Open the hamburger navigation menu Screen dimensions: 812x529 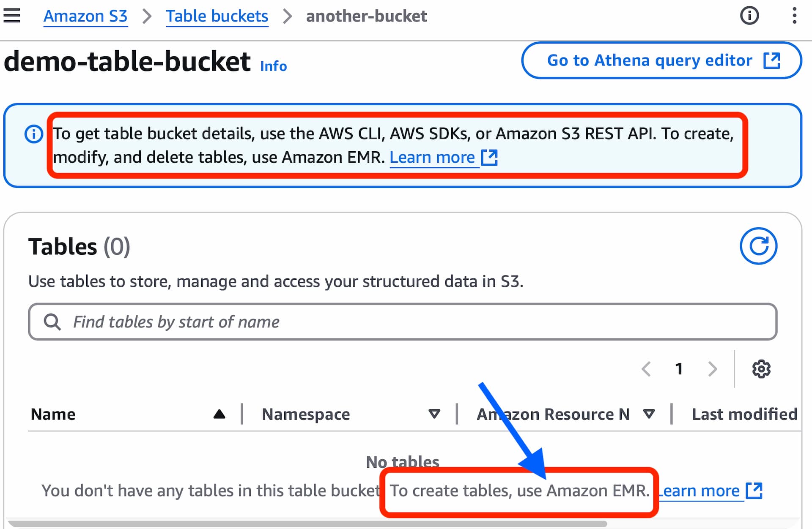pos(12,16)
